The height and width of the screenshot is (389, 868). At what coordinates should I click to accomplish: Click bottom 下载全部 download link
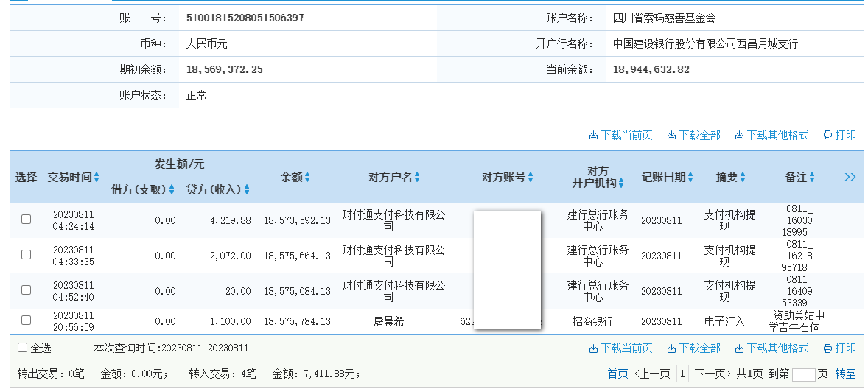tap(693, 348)
